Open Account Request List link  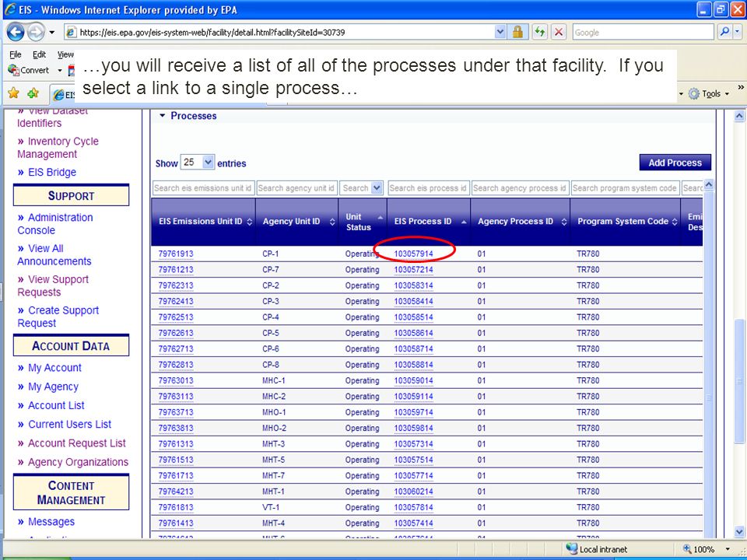point(77,443)
